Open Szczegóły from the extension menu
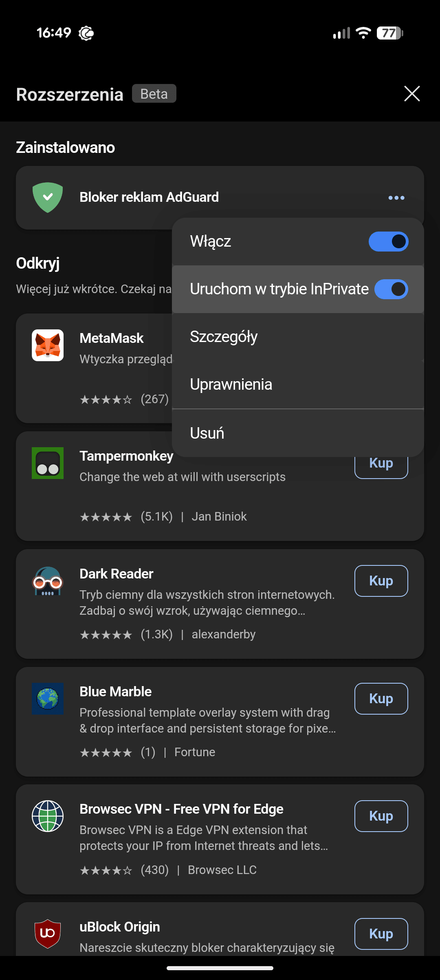Screen dimensions: 440x980 click(224, 337)
